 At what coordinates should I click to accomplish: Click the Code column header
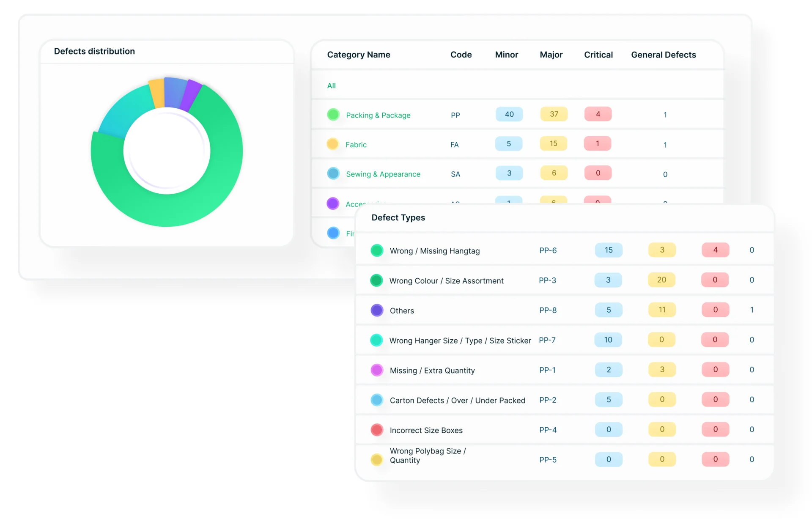pos(461,55)
